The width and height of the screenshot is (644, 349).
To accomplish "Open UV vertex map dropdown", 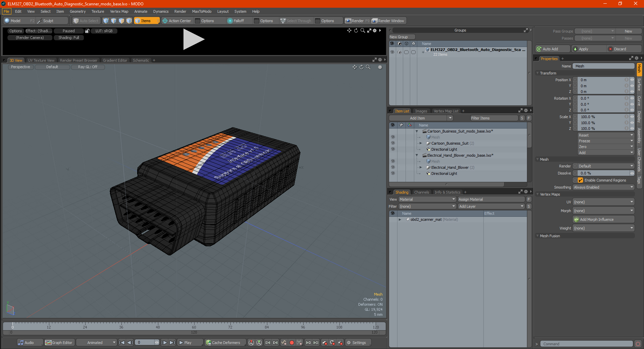I will pos(603,202).
